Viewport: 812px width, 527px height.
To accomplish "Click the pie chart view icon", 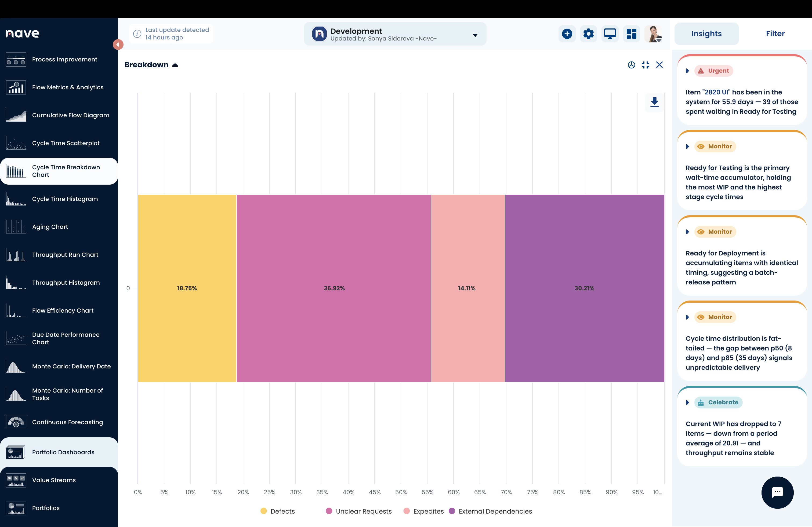I will pyautogui.click(x=631, y=65).
